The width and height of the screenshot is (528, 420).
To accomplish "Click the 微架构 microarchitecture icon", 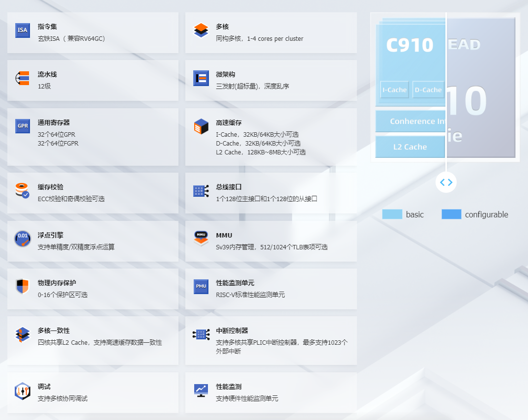I will point(201,78).
